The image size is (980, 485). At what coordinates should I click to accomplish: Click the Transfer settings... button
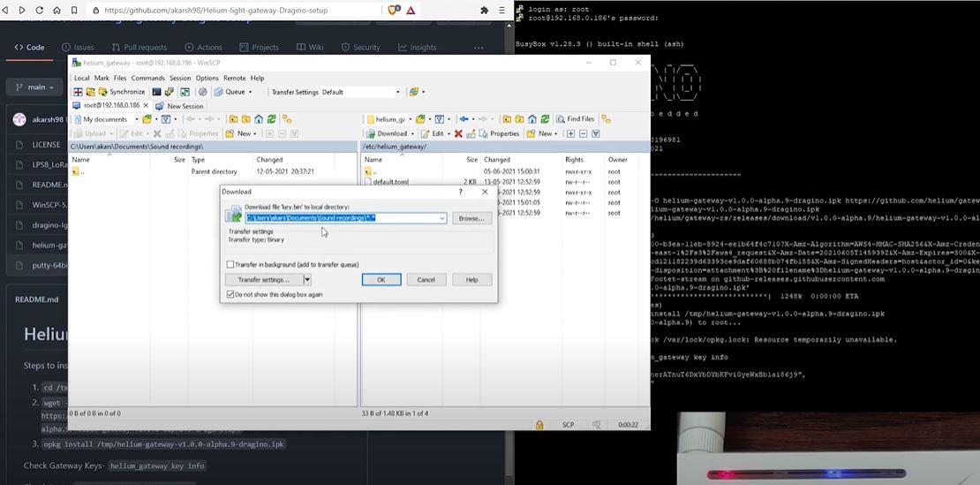coord(264,279)
